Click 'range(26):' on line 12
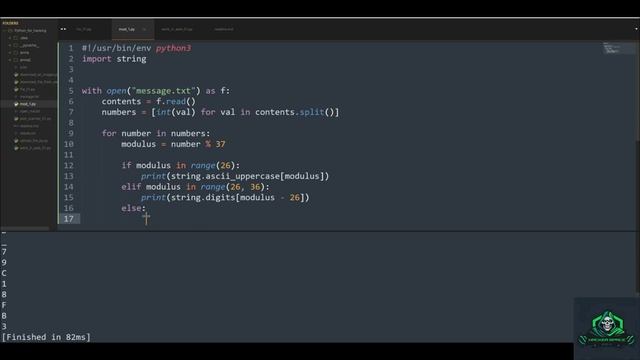This screenshot has height=360, width=640. tap(215, 165)
